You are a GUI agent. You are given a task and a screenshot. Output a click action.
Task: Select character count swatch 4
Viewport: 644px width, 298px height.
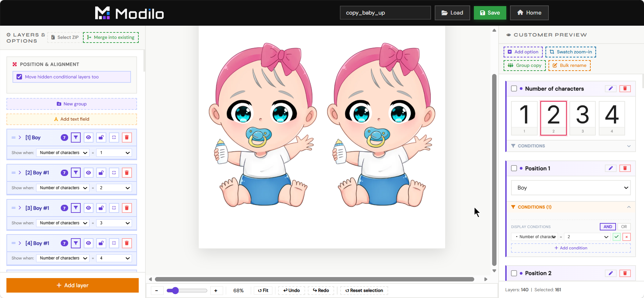(612, 118)
